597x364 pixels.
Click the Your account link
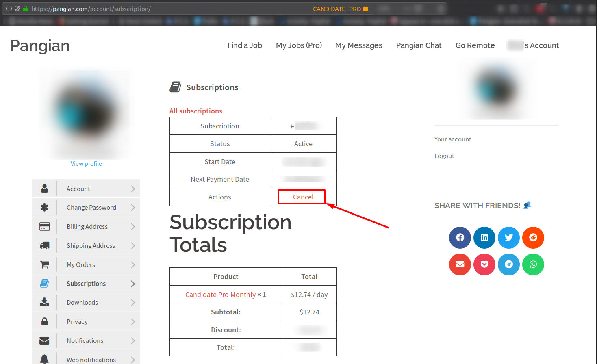[453, 139]
